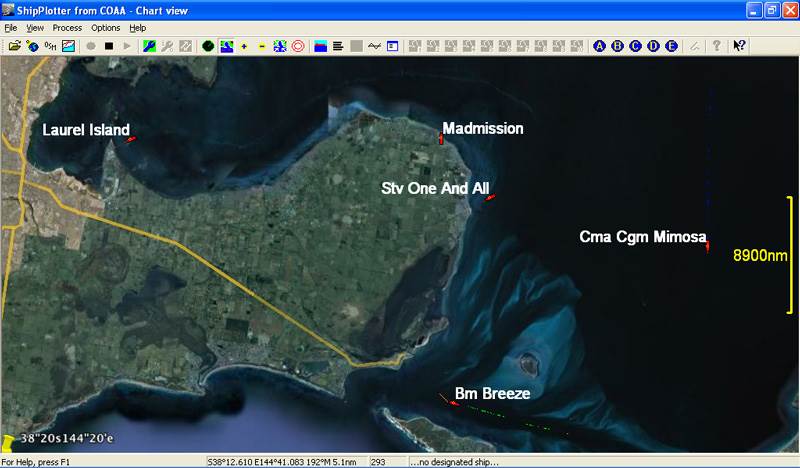This screenshot has width=800, height=468.
Task: Open the File menu
Action: pos(10,28)
